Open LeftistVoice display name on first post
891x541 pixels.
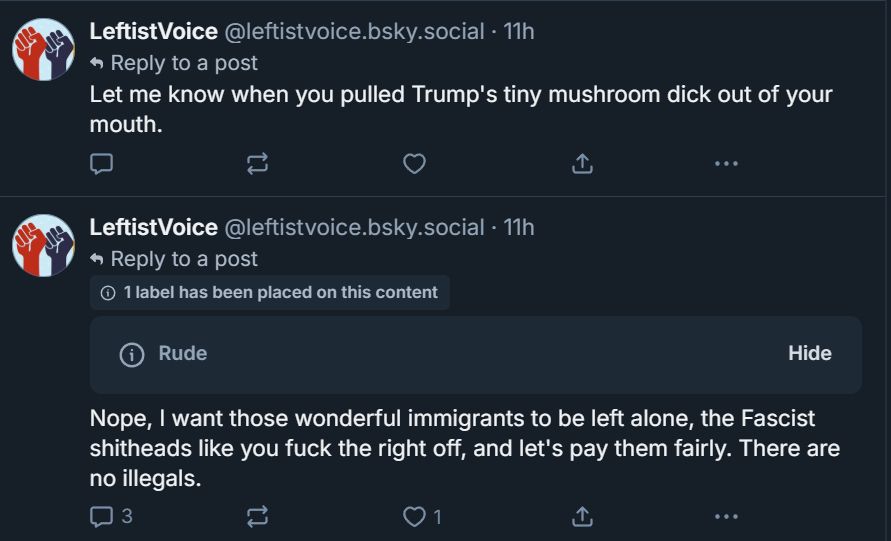tap(153, 31)
